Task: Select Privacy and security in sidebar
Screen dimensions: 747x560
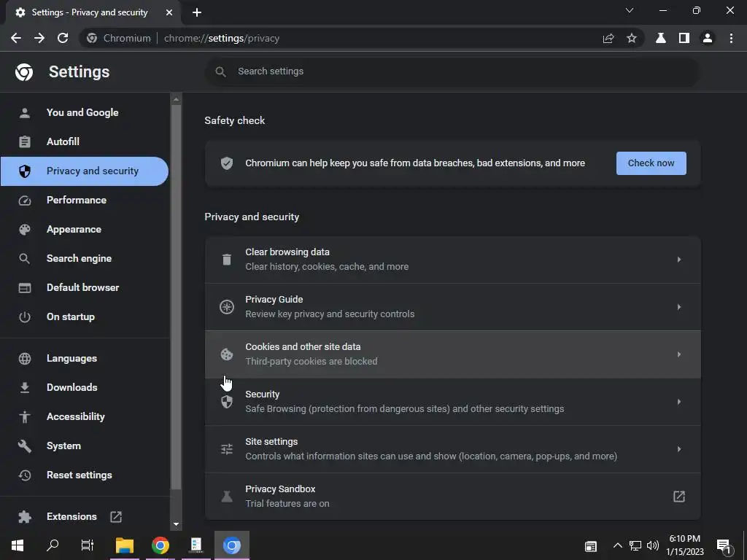Action: pyautogui.click(x=85, y=171)
